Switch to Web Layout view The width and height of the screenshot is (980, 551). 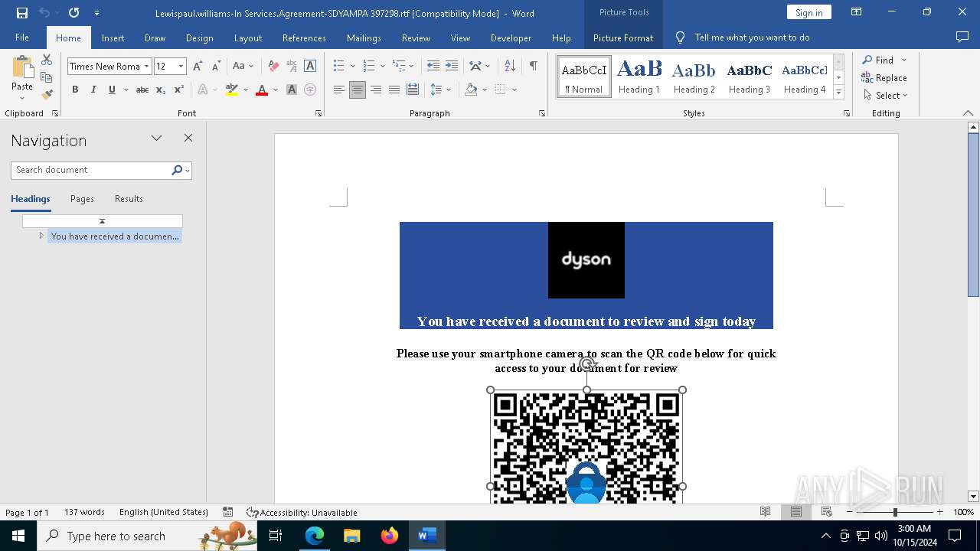[826, 512]
